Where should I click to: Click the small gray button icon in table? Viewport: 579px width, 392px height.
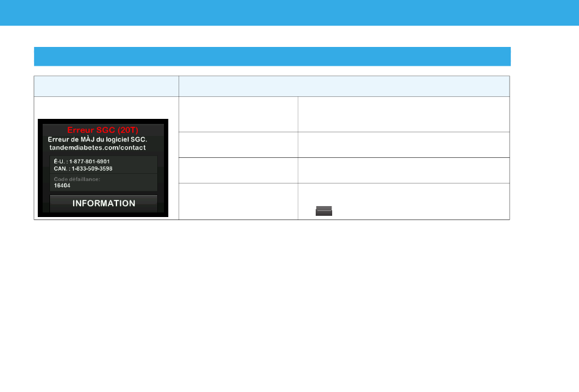click(x=324, y=211)
